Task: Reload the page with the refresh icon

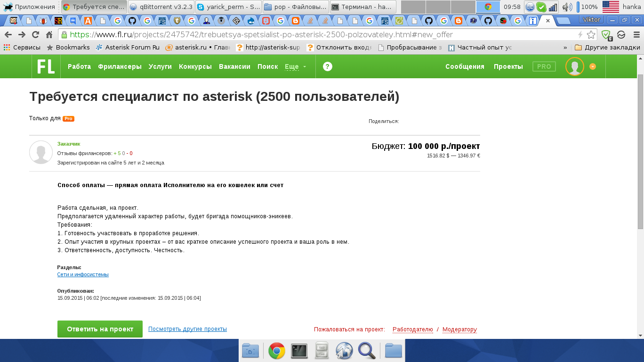Action: point(35,35)
